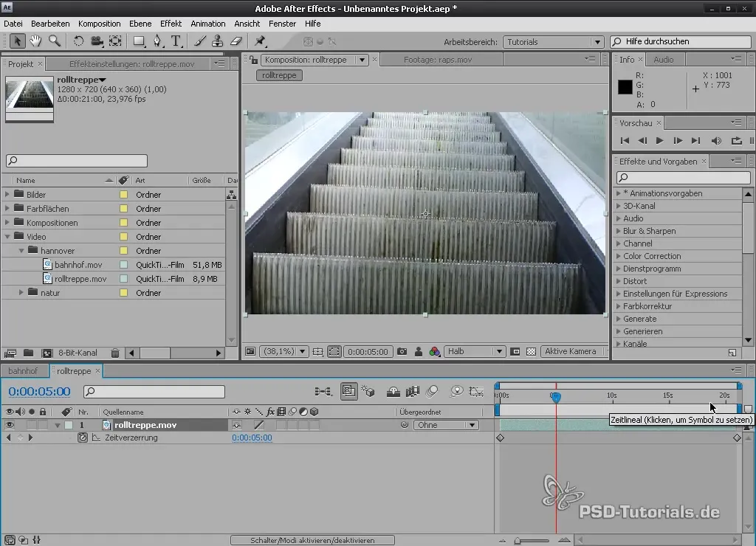Select the Pan Behind tool

point(115,41)
